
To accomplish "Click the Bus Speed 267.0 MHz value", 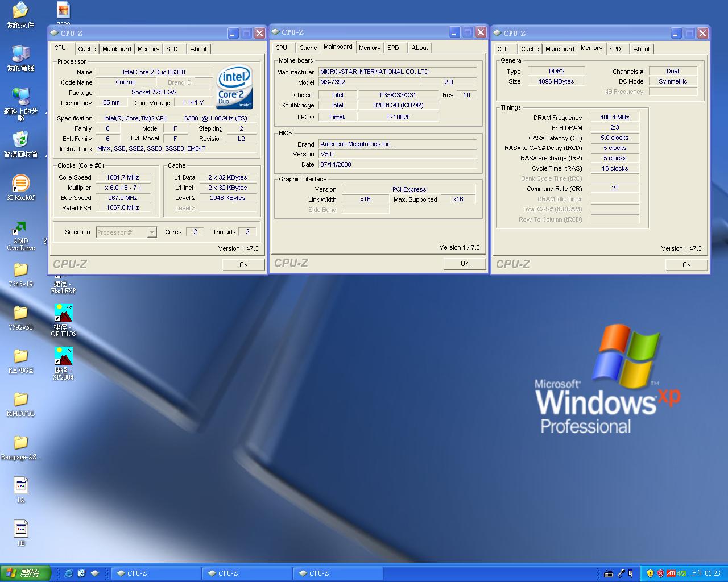I will tap(123, 198).
